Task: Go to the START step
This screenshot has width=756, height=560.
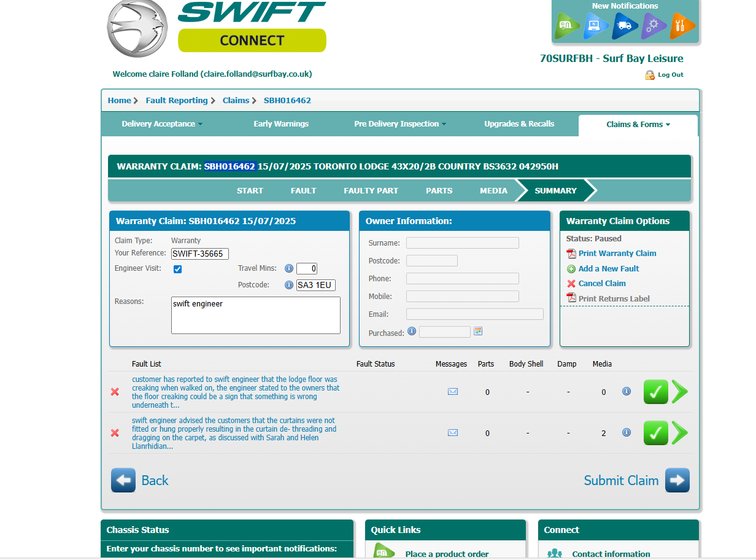Action: point(250,191)
